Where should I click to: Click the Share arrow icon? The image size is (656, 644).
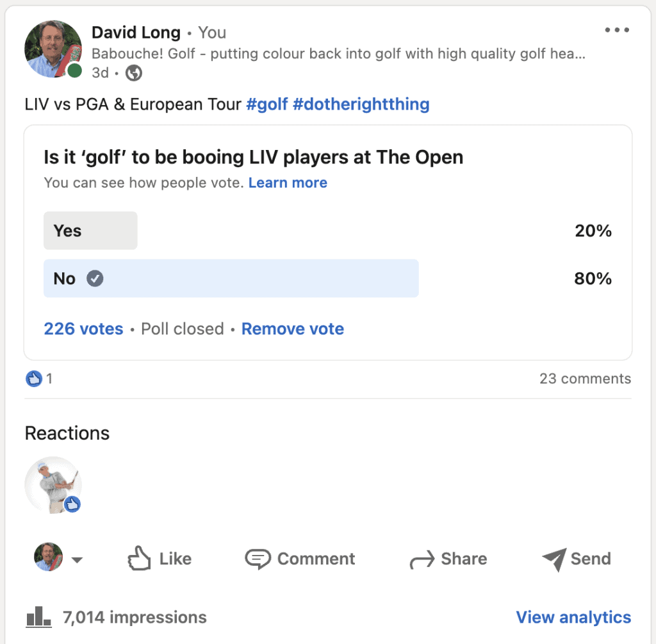point(422,560)
